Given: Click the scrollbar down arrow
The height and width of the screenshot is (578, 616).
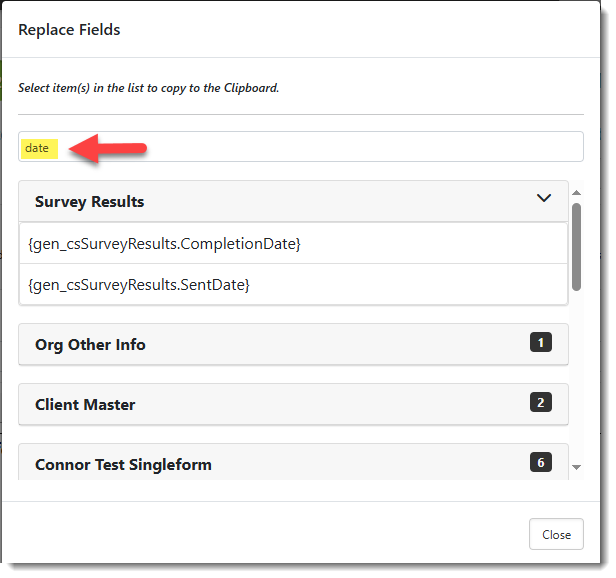Looking at the screenshot, I should [577, 467].
